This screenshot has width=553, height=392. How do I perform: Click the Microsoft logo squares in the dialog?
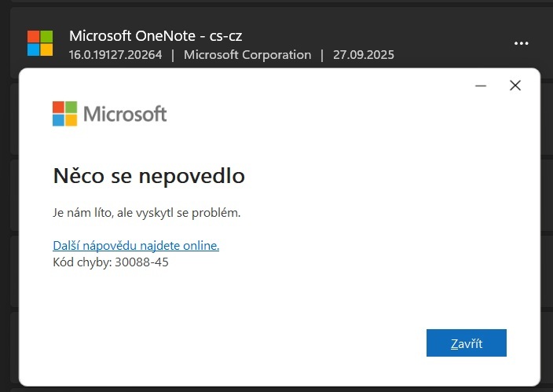(x=65, y=114)
